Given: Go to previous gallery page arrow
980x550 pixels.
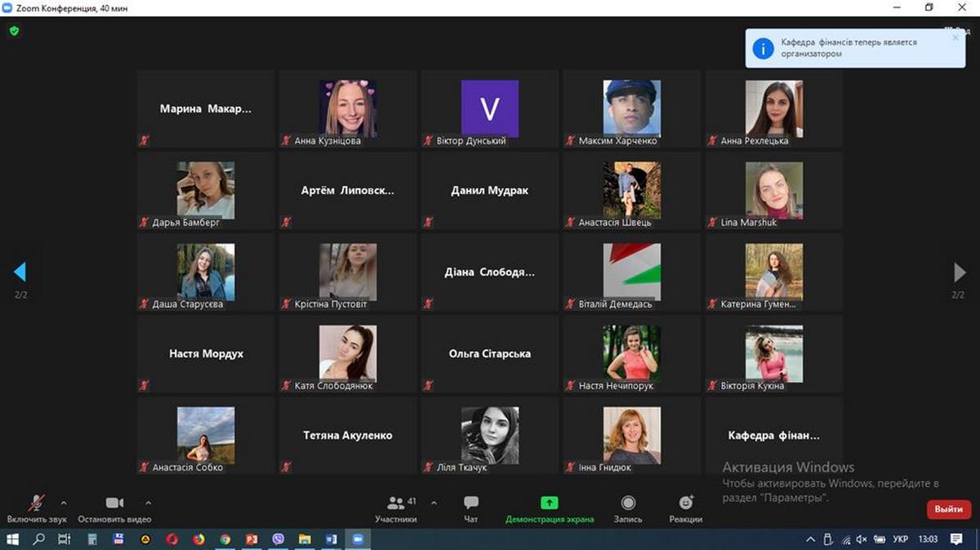Looking at the screenshot, I should (20, 272).
